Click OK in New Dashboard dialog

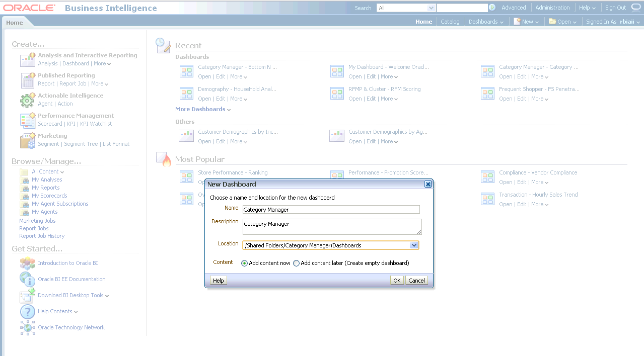pyautogui.click(x=397, y=281)
